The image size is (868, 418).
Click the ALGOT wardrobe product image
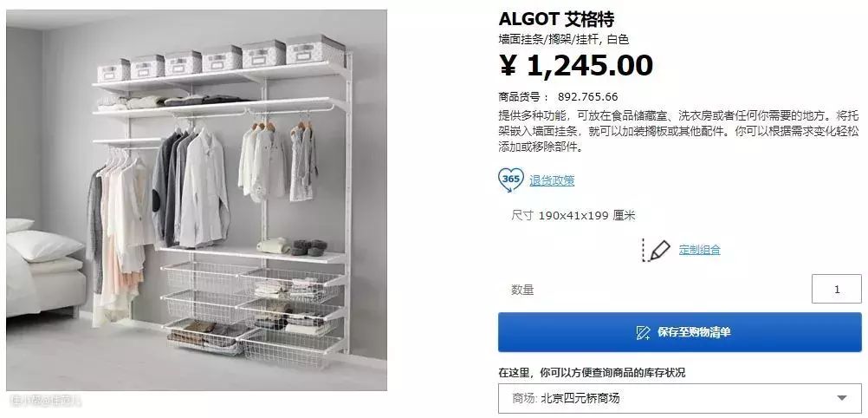pyautogui.click(x=197, y=200)
